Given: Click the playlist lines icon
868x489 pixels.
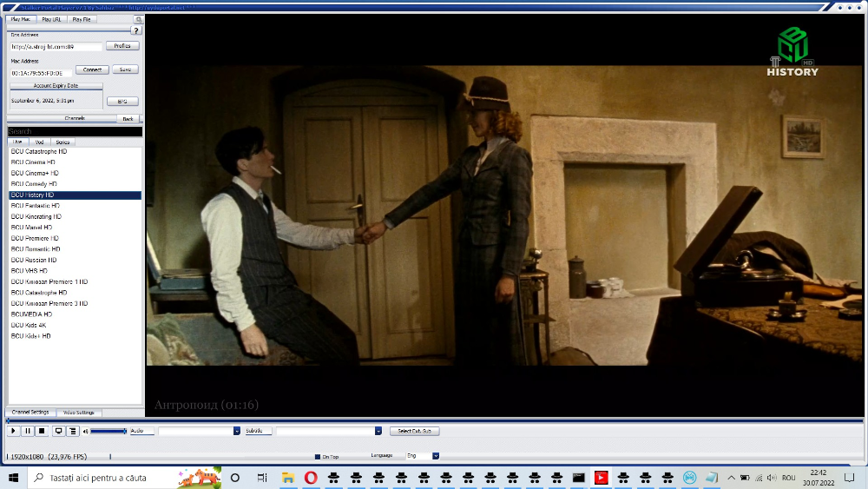Looking at the screenshot, I should pos(73,431).
